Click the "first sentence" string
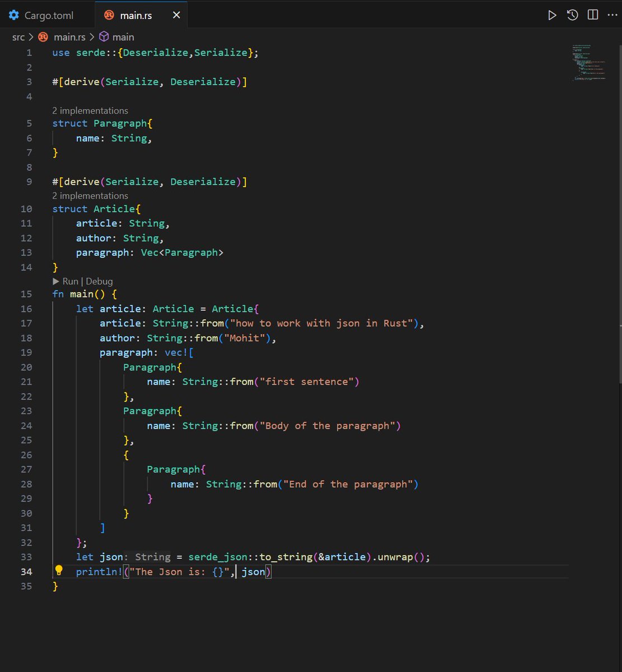Image resolution: width=622 pixels, height=672 pixels. [306, 382]
